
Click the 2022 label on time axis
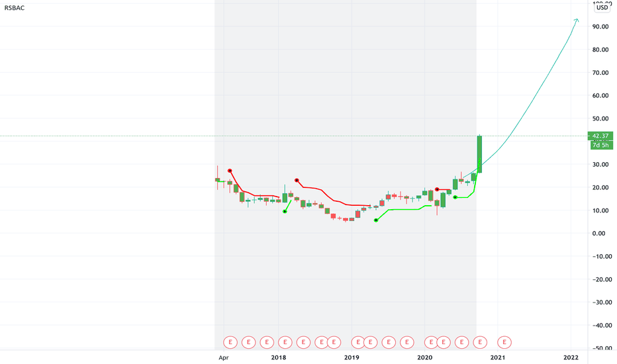click(x=571, y=357)
